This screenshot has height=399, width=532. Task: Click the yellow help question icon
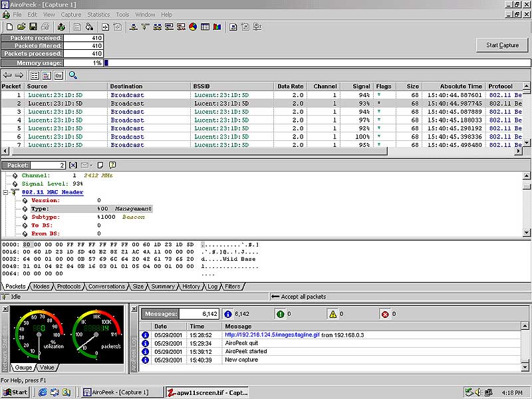tap(112, 165)
